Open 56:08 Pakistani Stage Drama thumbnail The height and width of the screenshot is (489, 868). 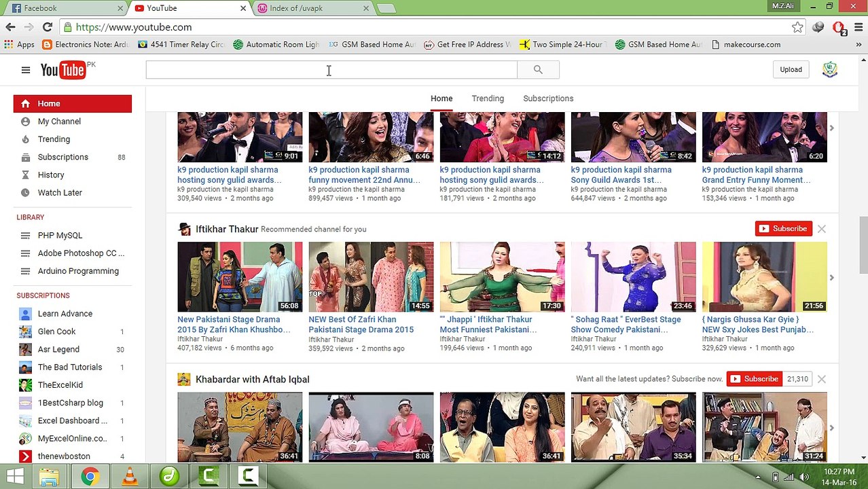point(240,277)
